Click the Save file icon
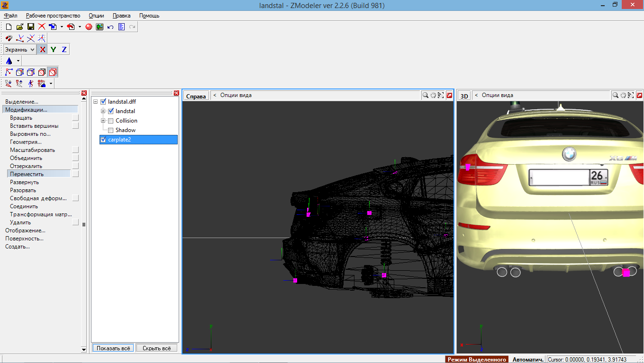 (x=30, y=27)
